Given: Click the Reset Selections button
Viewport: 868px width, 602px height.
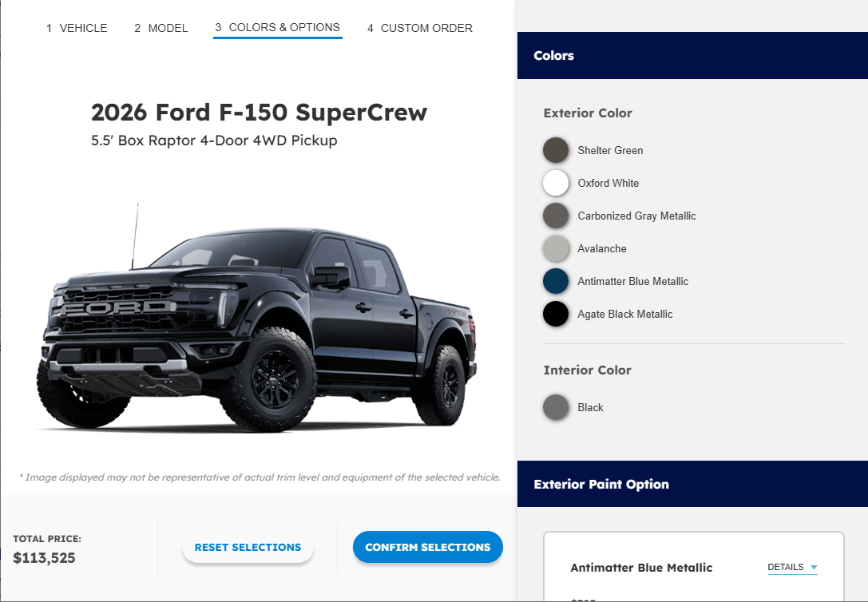Looking at the screenshot, I should point(248,547).
